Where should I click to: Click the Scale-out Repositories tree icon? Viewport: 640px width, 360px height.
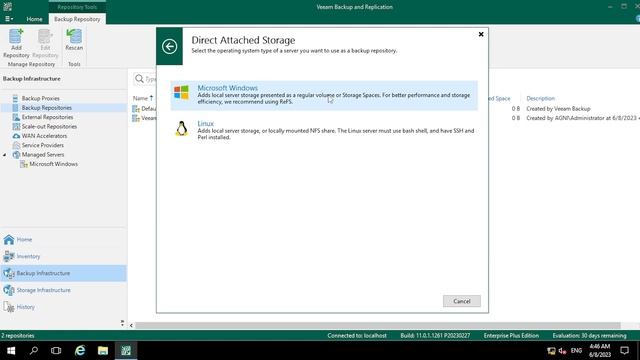point(16,127)
